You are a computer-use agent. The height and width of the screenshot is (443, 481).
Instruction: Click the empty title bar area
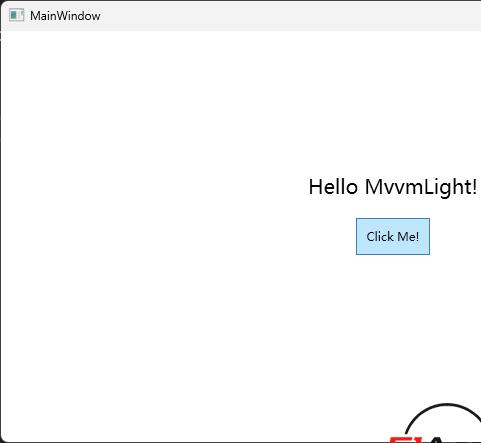pyautogui.click(x=283, y=15)
